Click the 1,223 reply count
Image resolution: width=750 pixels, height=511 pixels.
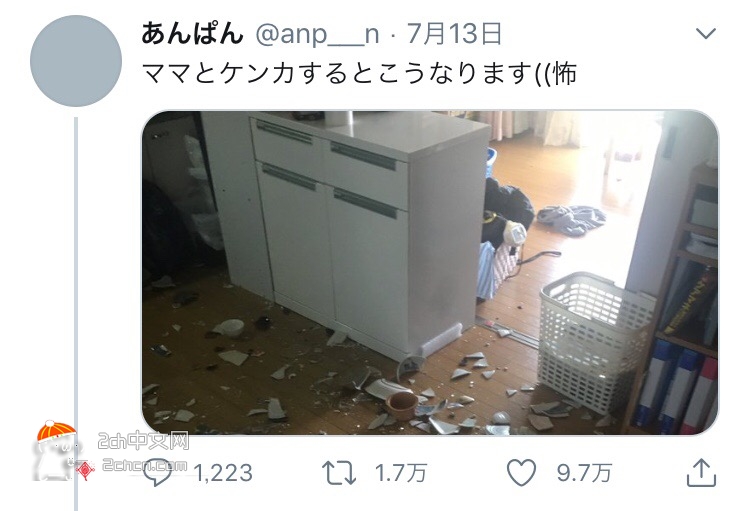(x=223, y=473)
